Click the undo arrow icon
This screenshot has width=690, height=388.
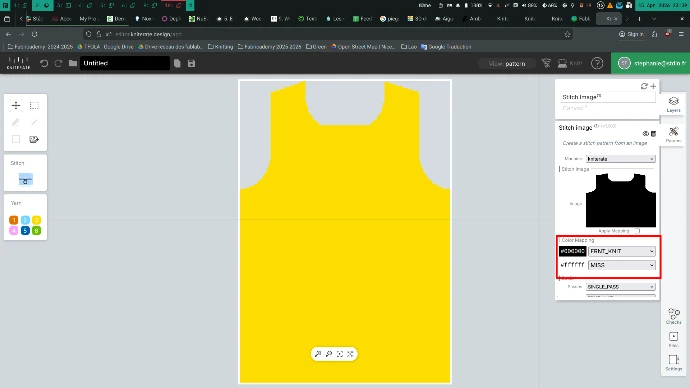point(44,63)
